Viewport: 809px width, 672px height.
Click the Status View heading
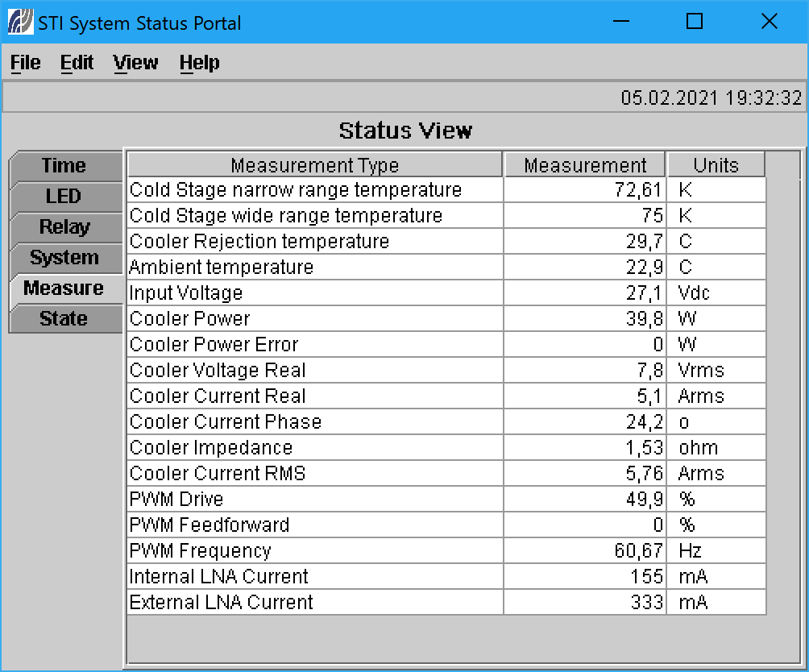point(405,131)
